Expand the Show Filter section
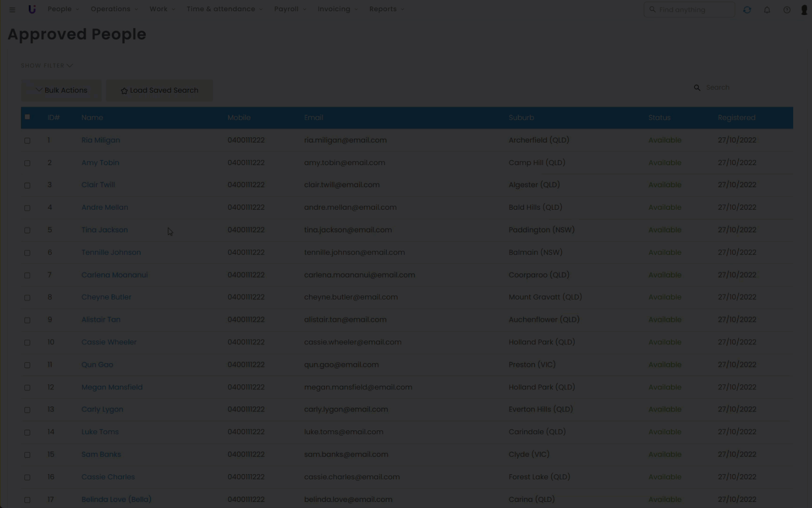This screenshot has width=812, height=508. tap(47, 66)
